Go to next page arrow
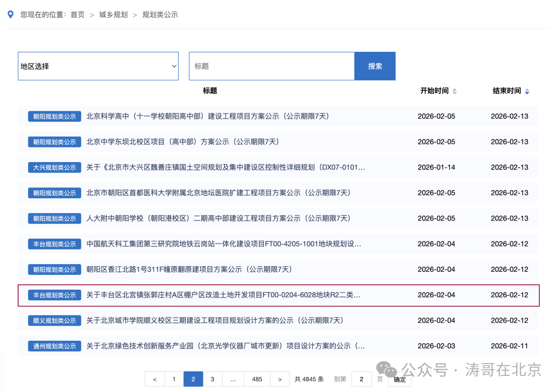This screenshot has height=392, width=559. tap(279, 379)
